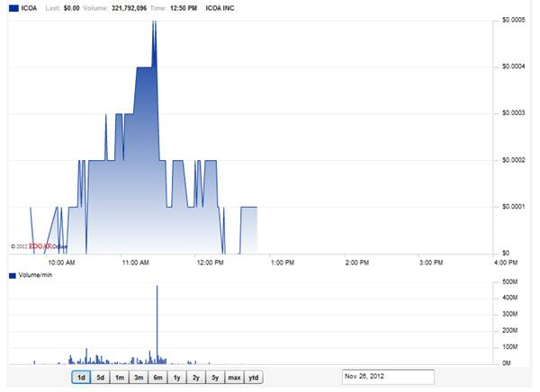540x392 pixels.
Task: Click the 2:00 PM time axis label
Action: point(357,263)
